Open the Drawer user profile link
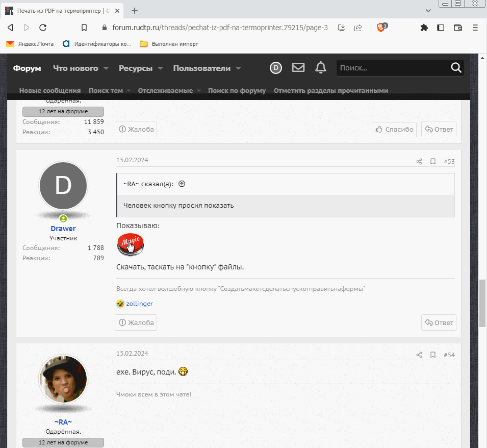 point(63,229)
